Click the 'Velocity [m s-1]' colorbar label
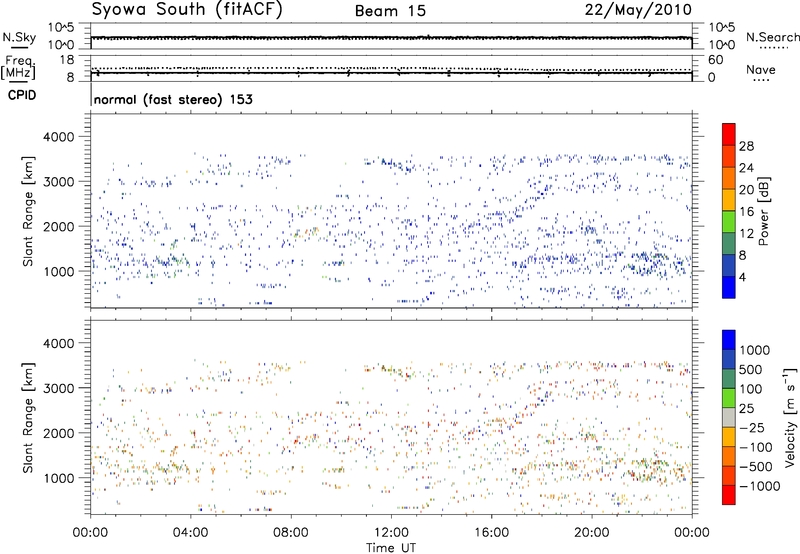This screenshot has height=554, width=800. pos(790,417)
